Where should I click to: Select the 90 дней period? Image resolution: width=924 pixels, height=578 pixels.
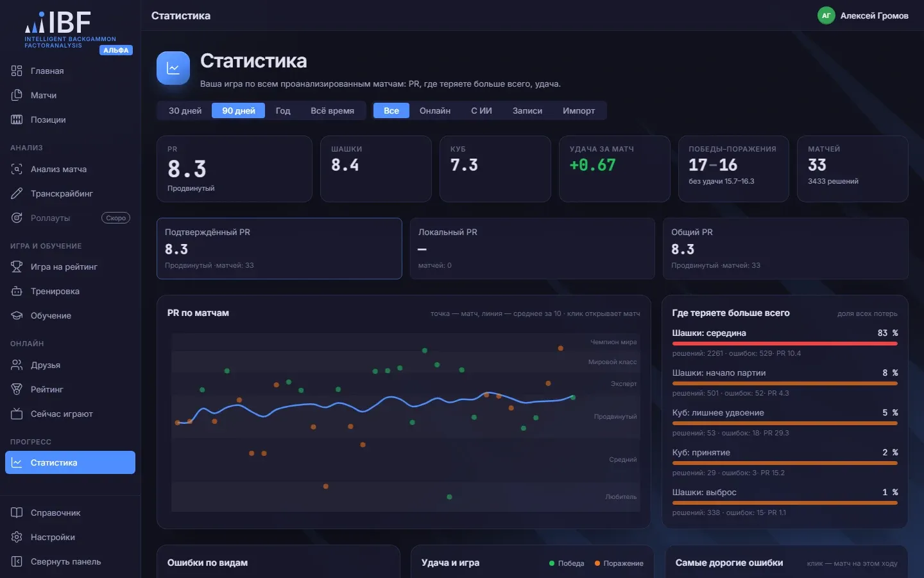click(x=239, y=110)
